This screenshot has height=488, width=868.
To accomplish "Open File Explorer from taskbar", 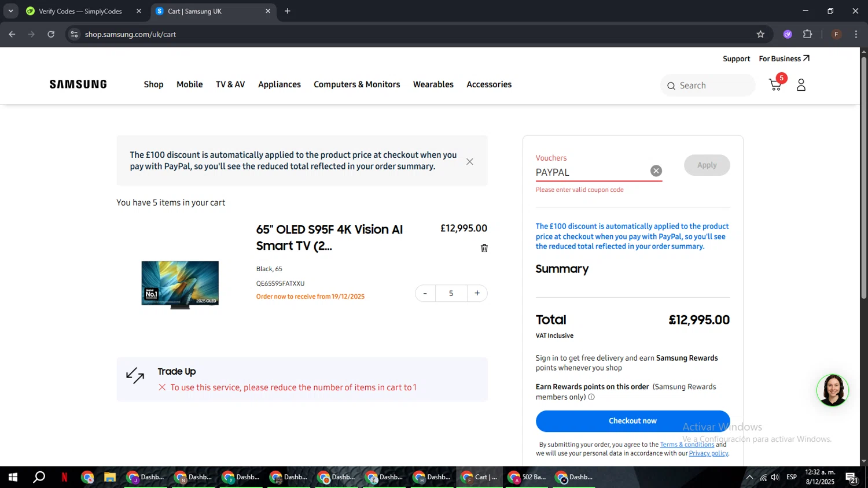I will click(x=109, y=477).
